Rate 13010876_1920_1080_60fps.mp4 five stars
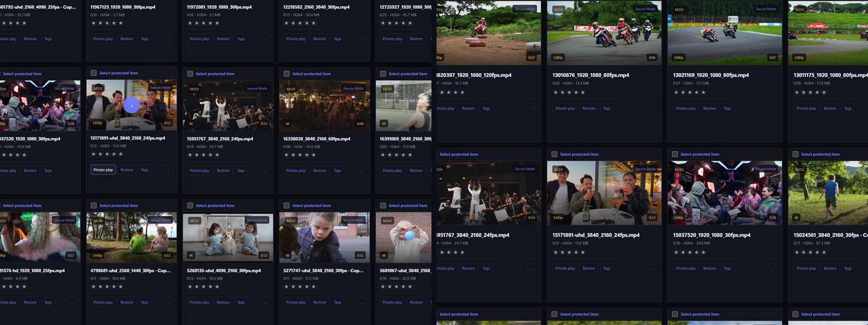The image size is (868, 325). point(583,92)
